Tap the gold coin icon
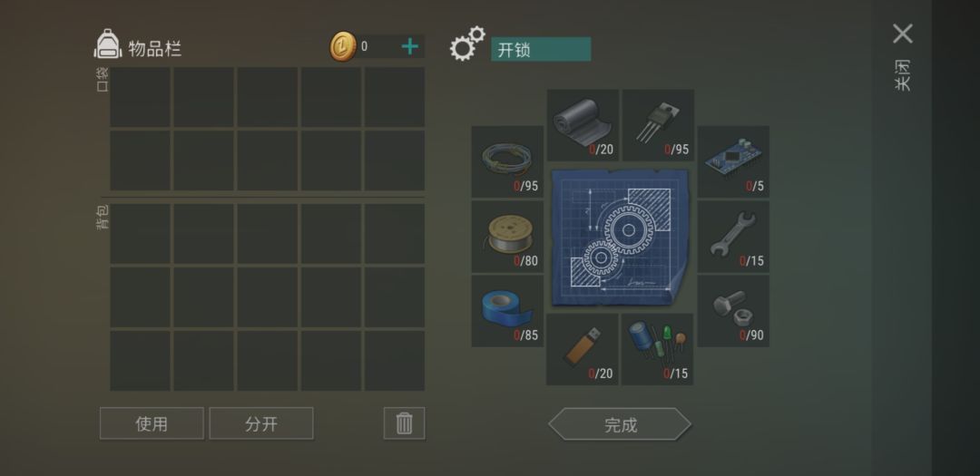The width and height of the screenshot is (980, 476). pos(342,46)
